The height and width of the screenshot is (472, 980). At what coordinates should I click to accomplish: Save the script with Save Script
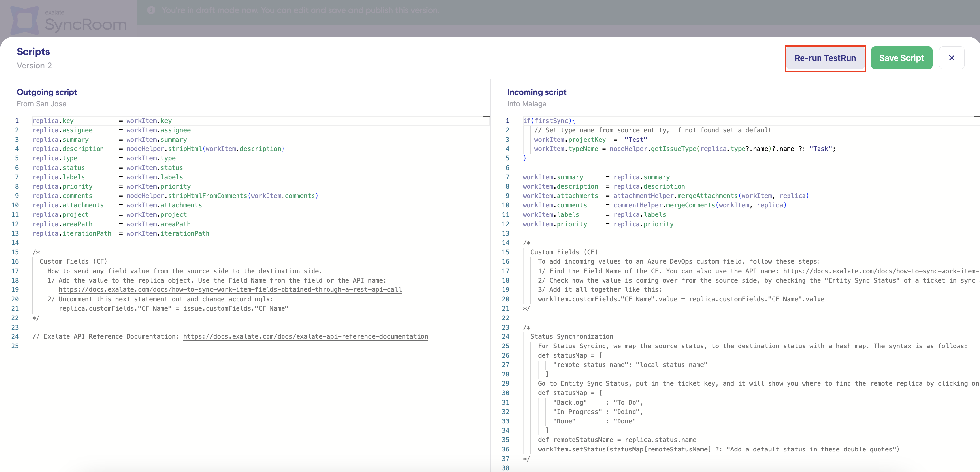pyautogui.click(x=901, y=58)
